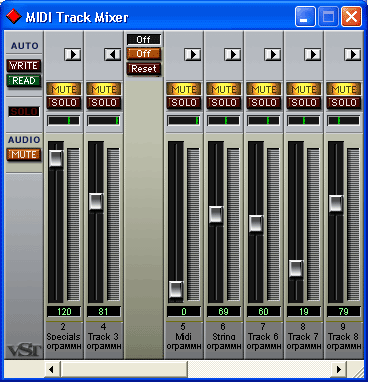
Task: Mute the Specials channel
Action: 64,89
